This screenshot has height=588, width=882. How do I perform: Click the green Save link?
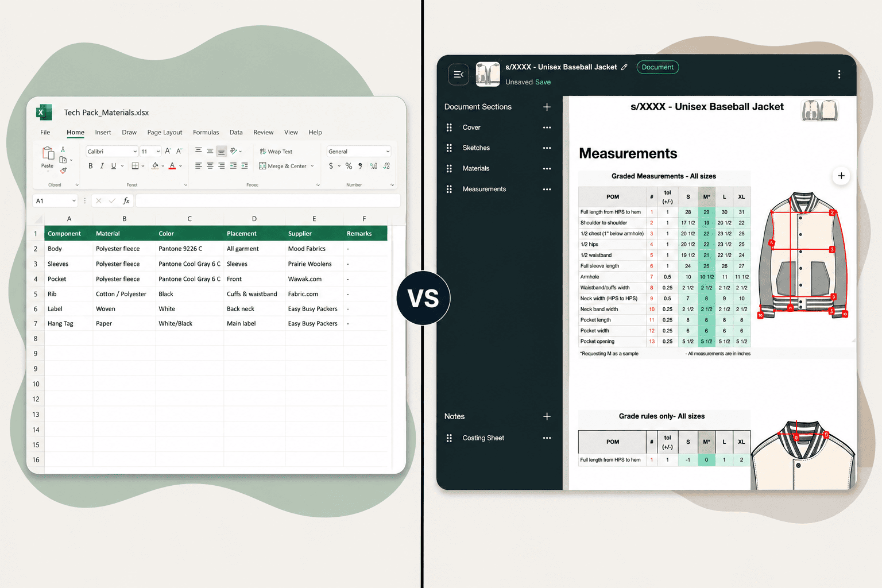tap(543, 82)
